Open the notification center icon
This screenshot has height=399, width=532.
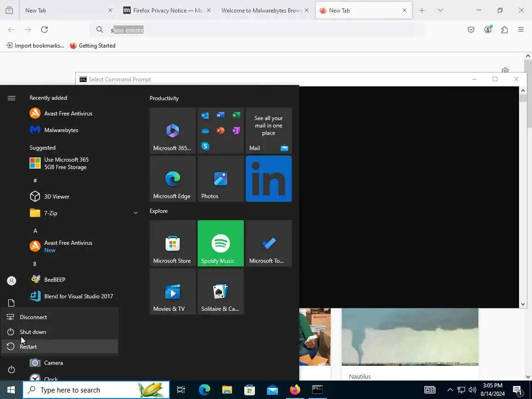click(x=517, y=390)
